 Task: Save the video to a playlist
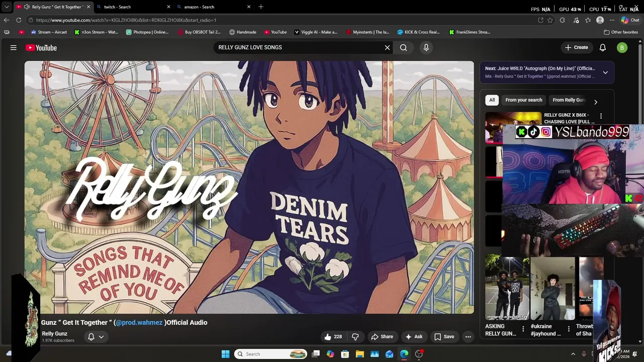point(444,337)
